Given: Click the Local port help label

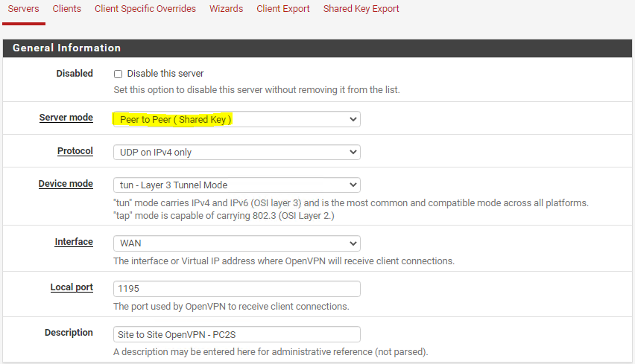Looking at the screenshot, I should pyautogui.click(x=72, y=287).
